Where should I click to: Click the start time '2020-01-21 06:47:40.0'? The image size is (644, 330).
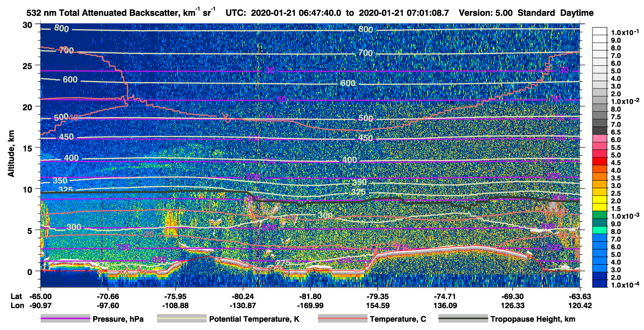click(x=296, y=13)
